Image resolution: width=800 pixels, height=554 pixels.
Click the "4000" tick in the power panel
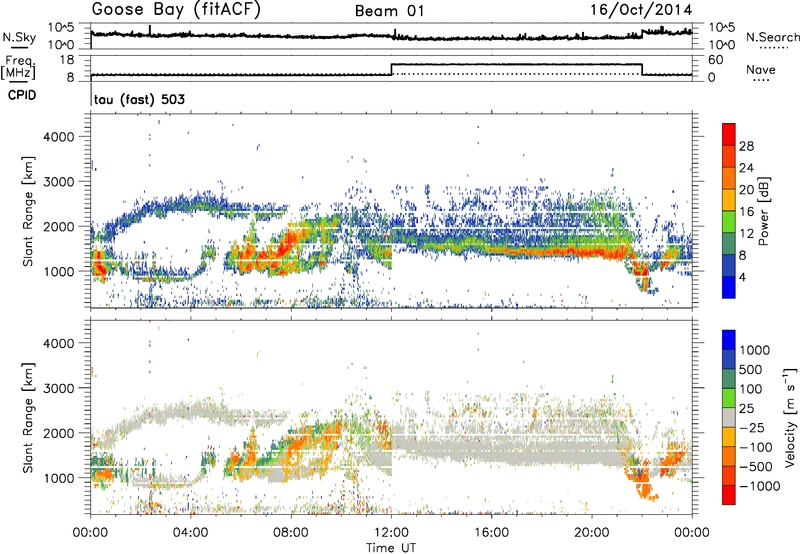click(x=59, y=137)
